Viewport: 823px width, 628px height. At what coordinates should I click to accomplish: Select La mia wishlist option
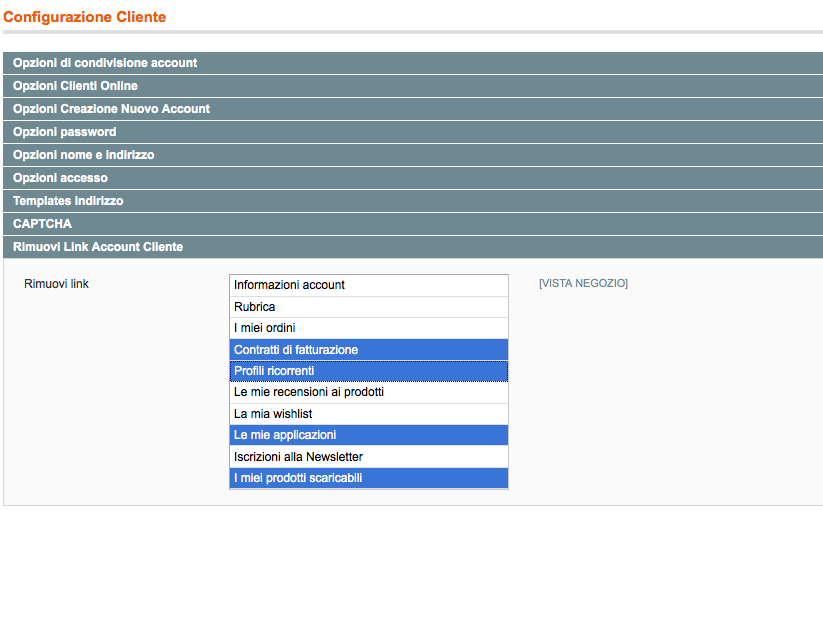coord(368,414)
